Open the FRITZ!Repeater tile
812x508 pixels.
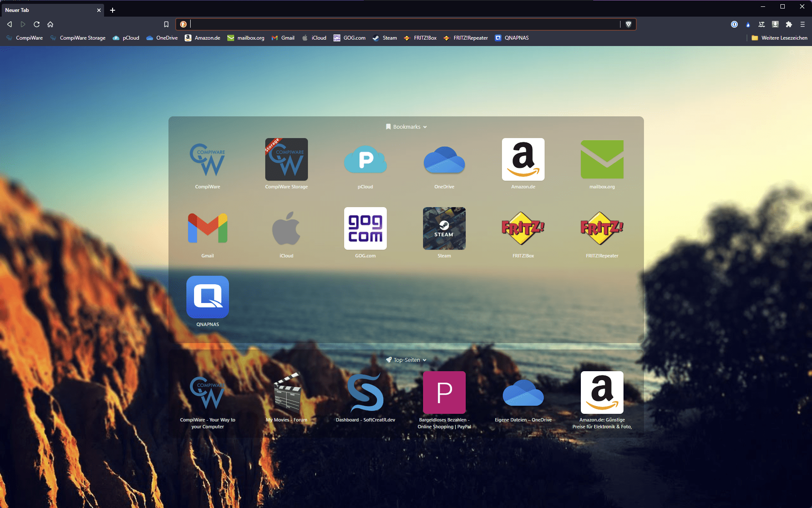point(602,233)
